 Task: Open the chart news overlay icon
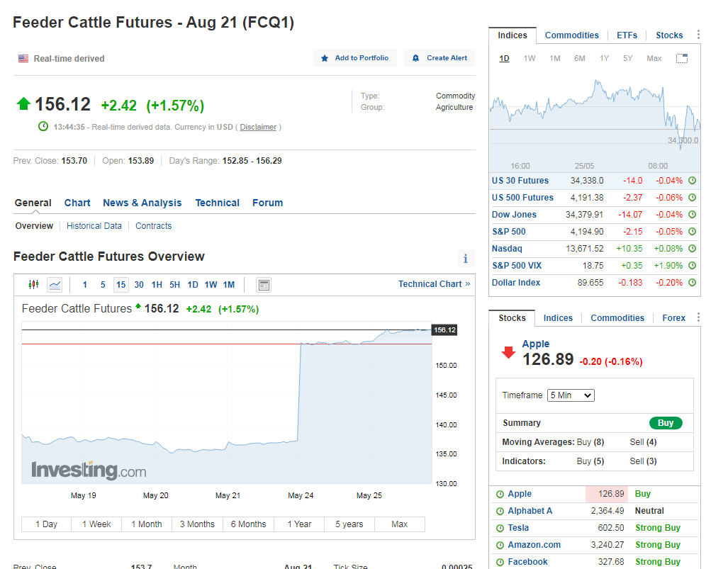tap(264, 285)
